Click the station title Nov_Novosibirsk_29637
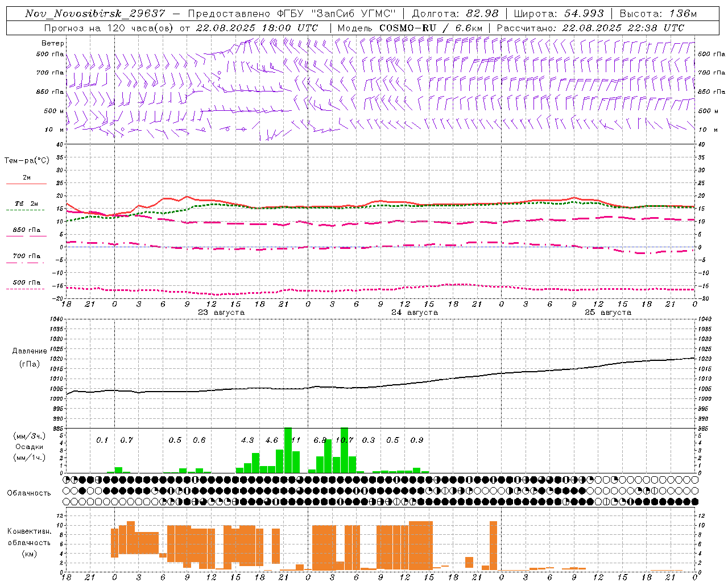Image resolution: width=728 pixels, height=582 pixels. (x=96, y=14)
